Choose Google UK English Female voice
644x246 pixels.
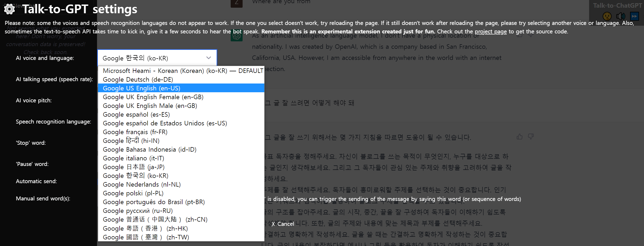pyautogui.click(x=181, y=97)
